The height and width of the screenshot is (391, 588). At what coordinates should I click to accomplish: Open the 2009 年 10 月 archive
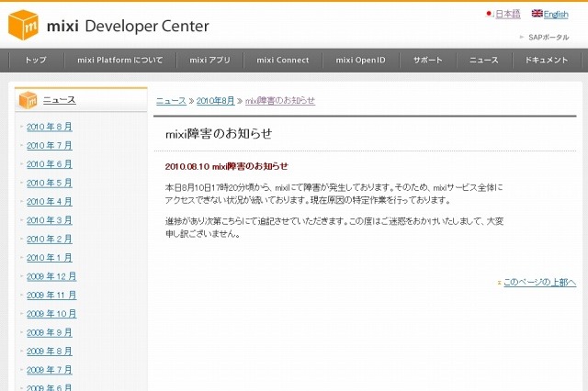pos(51,314)
